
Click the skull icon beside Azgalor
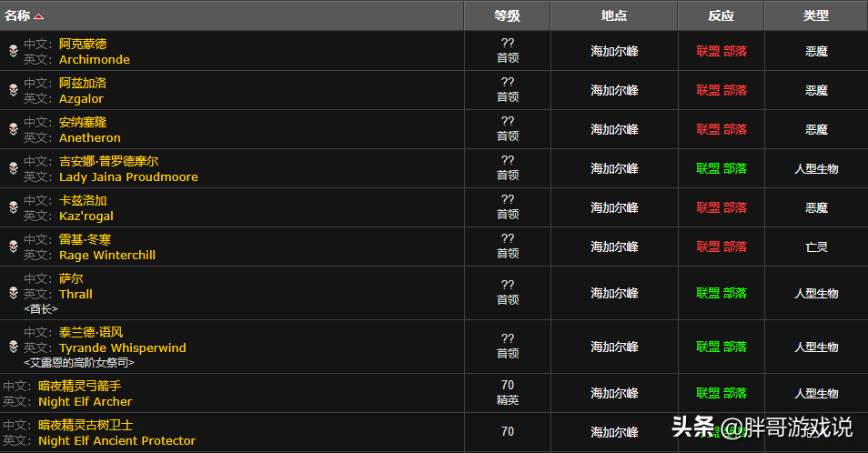click(x=14, y=90)
